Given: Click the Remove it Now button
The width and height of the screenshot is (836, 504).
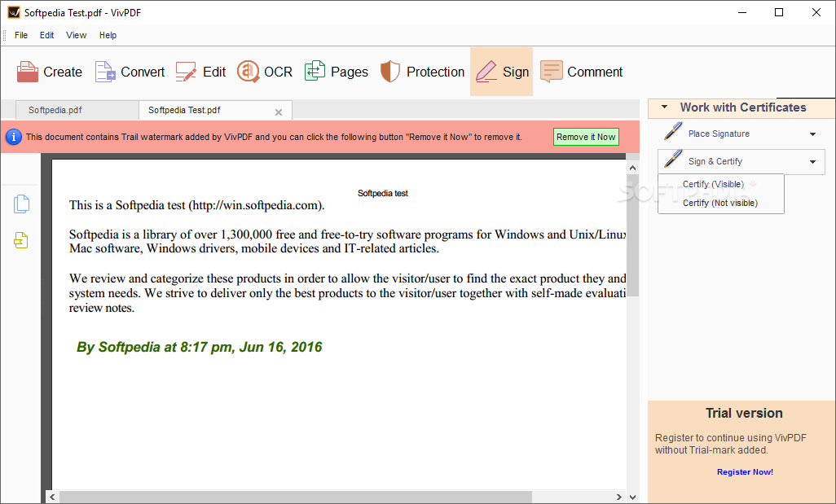Looking at the screenshot, I should pos(586,137).
